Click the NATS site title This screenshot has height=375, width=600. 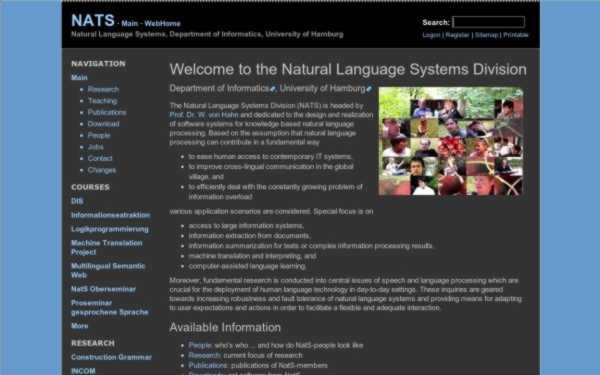(93, 20)
